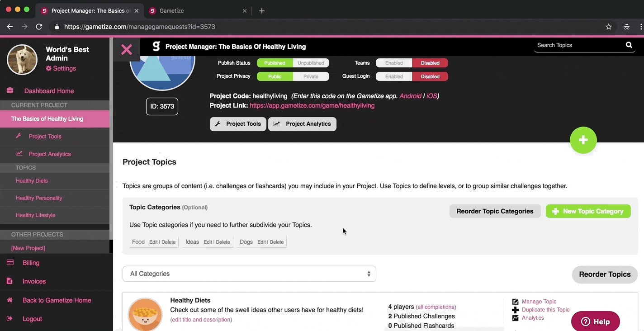Click the Search Topics input field
The width and height of the screenshot is (644, 331).
pos(579,45)
